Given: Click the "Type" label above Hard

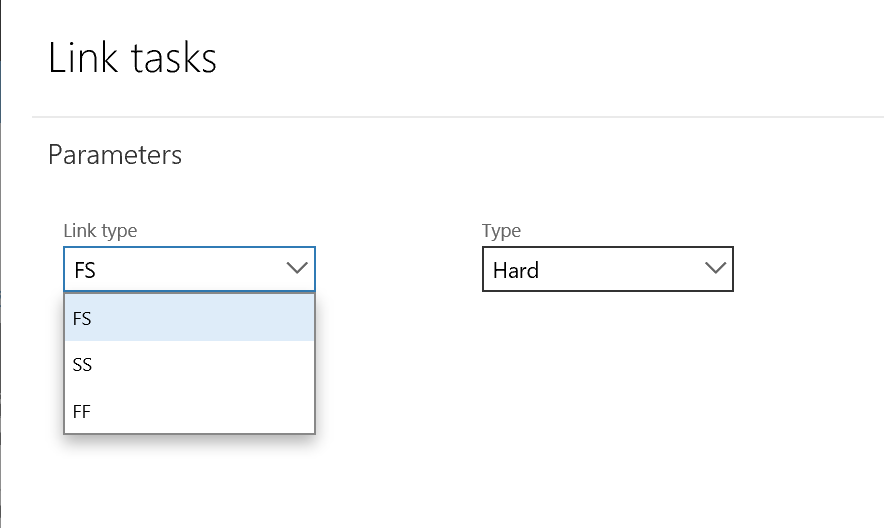Looking at the screenshot, I should coord(501,231).
